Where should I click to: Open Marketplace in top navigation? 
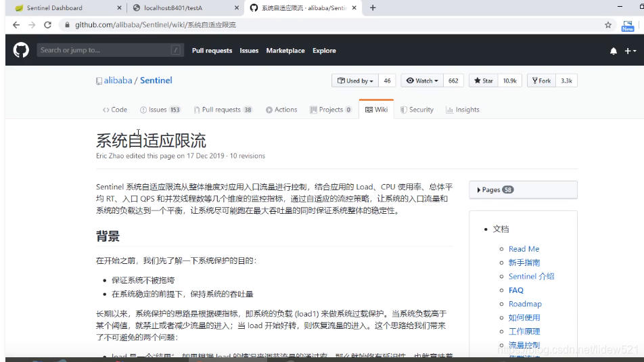coord(285,51)
